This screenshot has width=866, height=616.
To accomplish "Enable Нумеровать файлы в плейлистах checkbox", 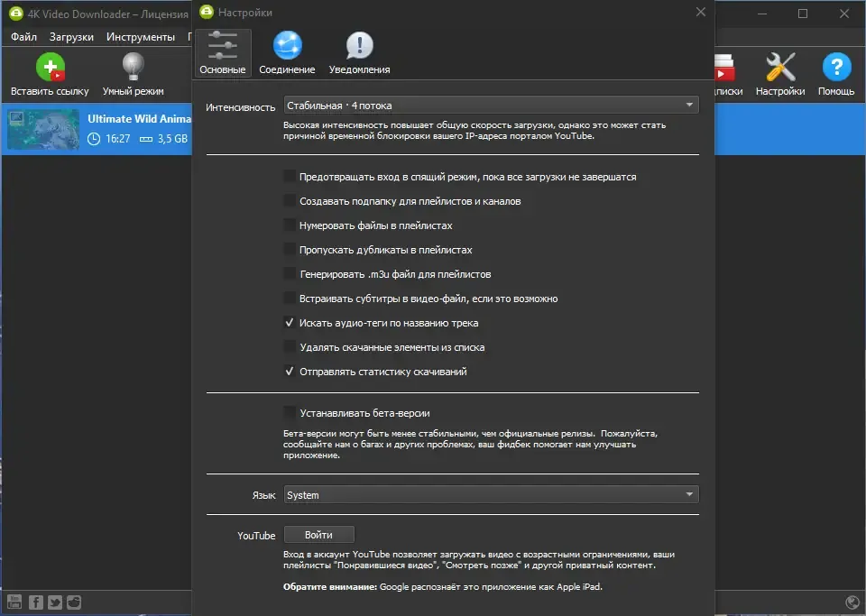I will 290,225.
